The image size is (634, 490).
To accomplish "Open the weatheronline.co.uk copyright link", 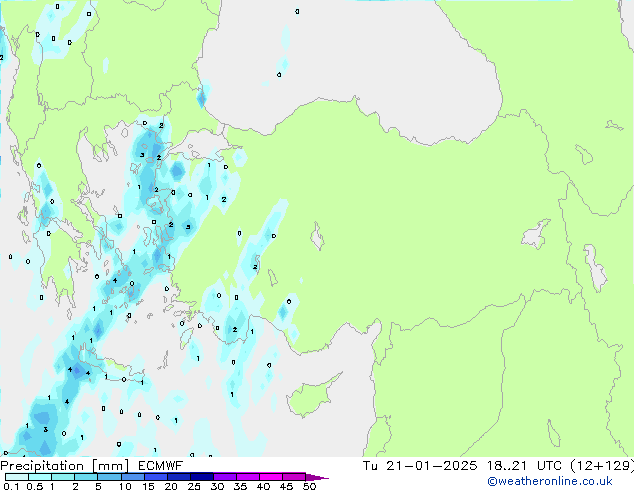I will (550, 481).
